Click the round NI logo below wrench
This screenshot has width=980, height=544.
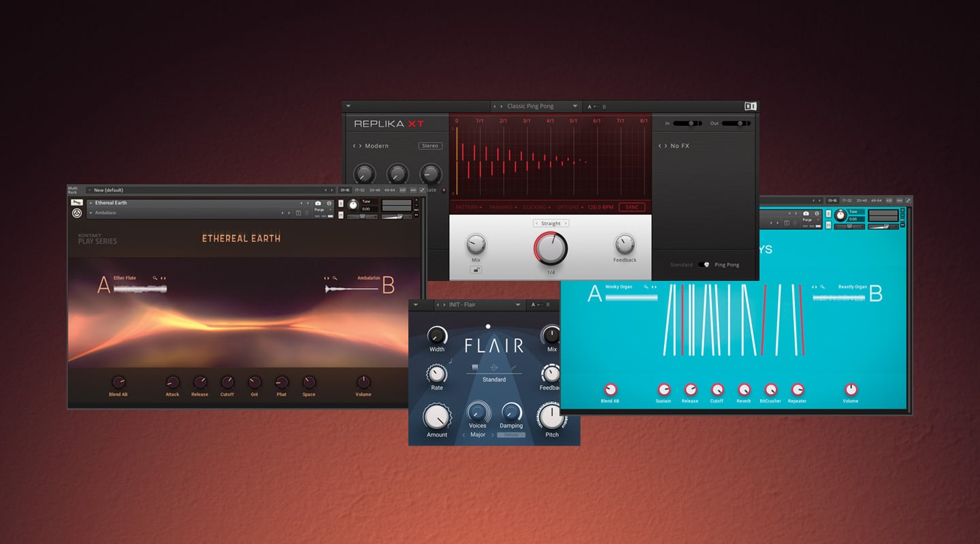pos(77,213)
